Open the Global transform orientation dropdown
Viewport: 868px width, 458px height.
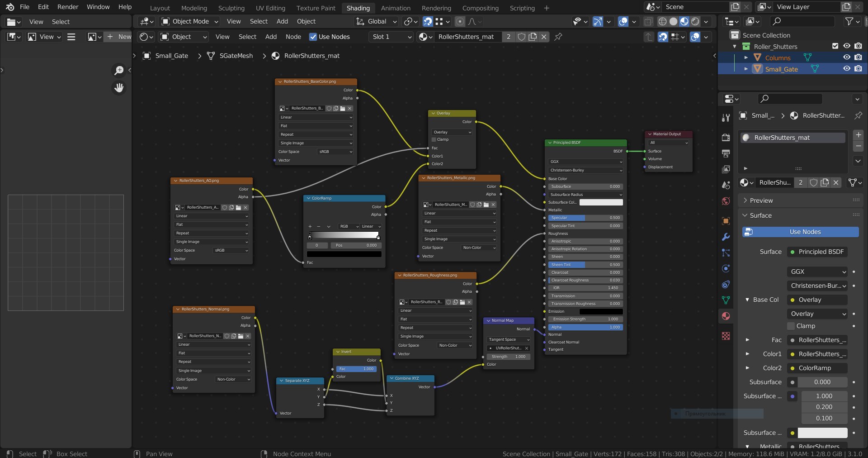click(x=376, y=21)
